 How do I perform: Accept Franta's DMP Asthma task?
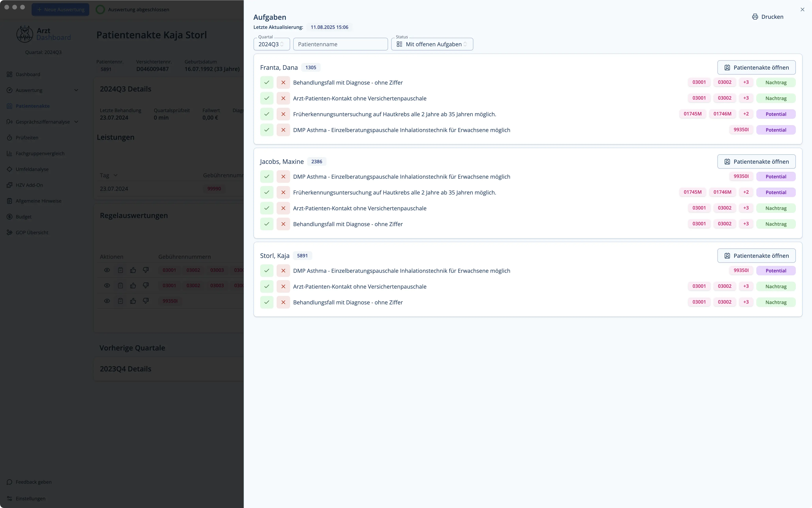tap(267, 130)
